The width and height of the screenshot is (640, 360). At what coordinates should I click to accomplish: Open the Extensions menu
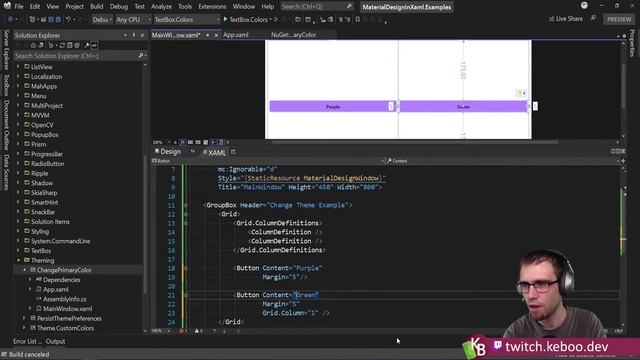[212, 7]
